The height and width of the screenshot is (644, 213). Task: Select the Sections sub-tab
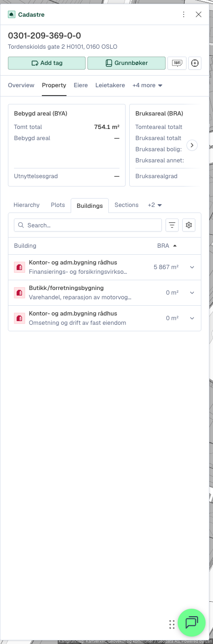click(126, 205)
